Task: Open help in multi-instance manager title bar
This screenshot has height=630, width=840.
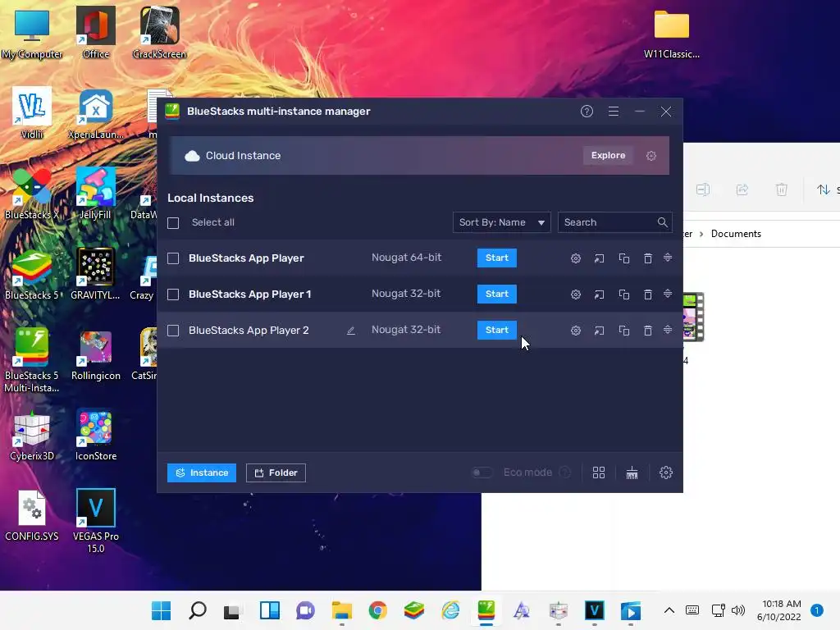Action: pyautogui.click(x=587, y=112)
